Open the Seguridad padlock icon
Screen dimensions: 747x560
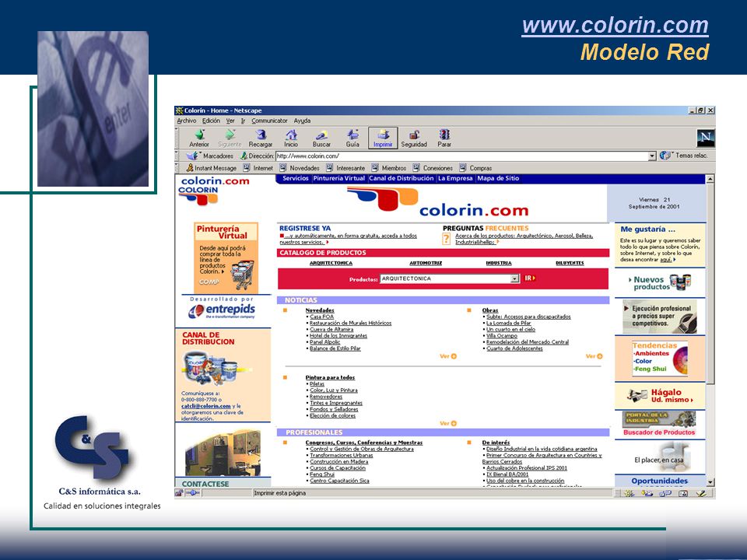[x=414, y=135]
